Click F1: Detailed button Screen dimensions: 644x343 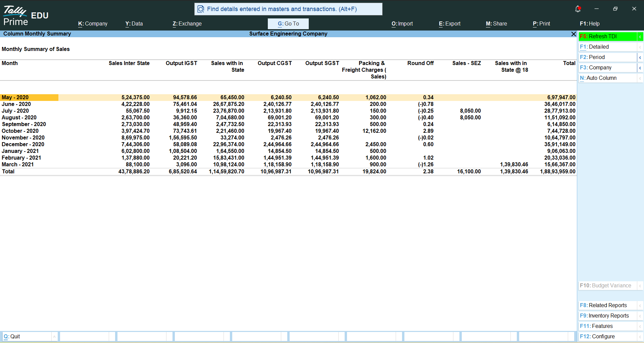(608, 47)
